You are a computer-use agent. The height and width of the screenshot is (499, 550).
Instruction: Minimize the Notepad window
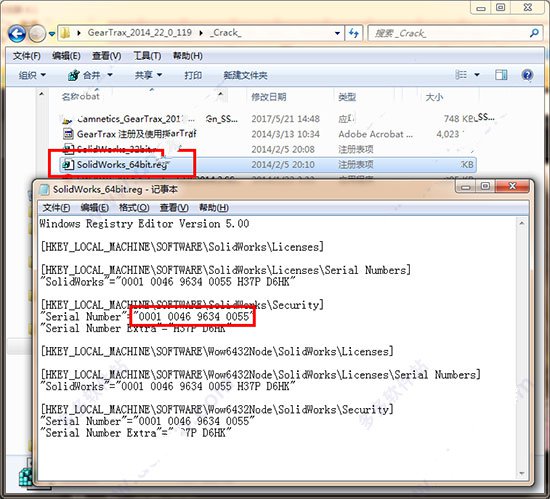(x=466, y=186)
